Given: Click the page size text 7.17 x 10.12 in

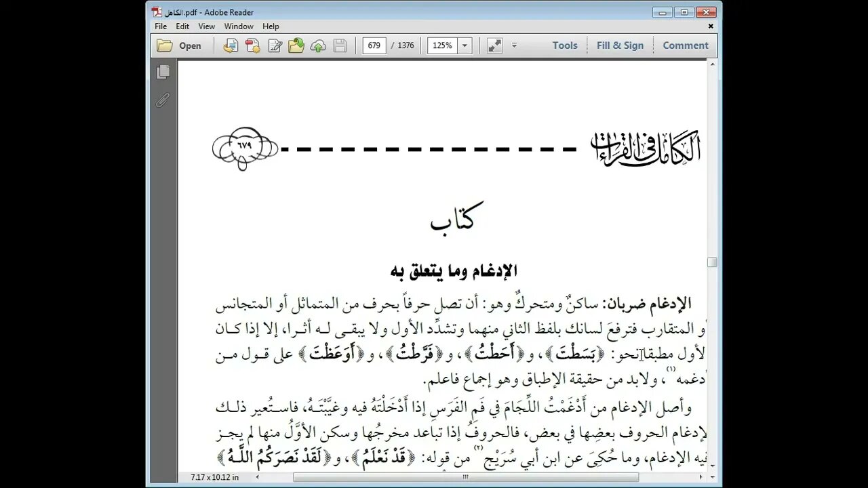Looking at the screenshot, I should (x=215, y=477).
